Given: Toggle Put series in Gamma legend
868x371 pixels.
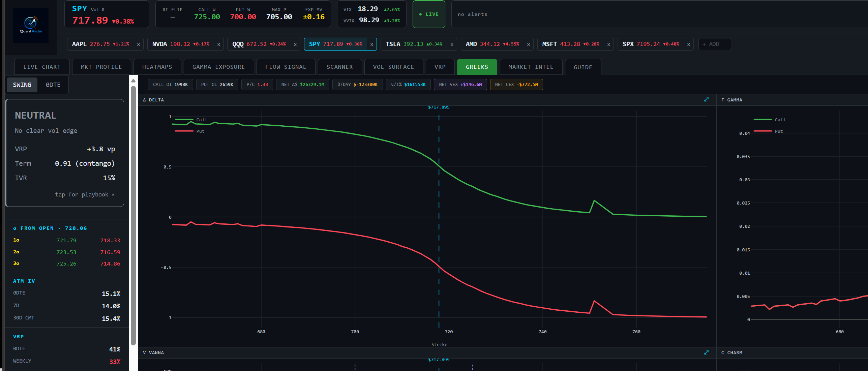Looking at the screenshot, I should point(768,131).
